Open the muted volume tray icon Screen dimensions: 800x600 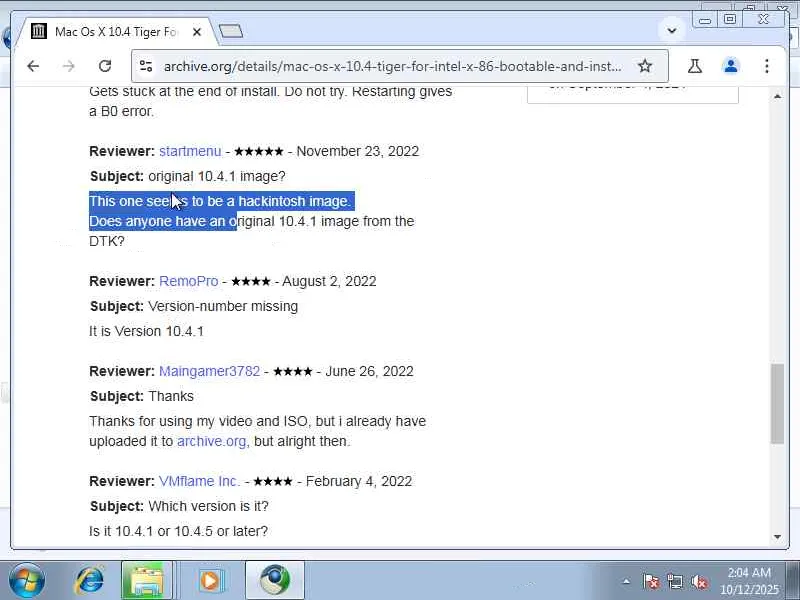click(x=699, y=582)
